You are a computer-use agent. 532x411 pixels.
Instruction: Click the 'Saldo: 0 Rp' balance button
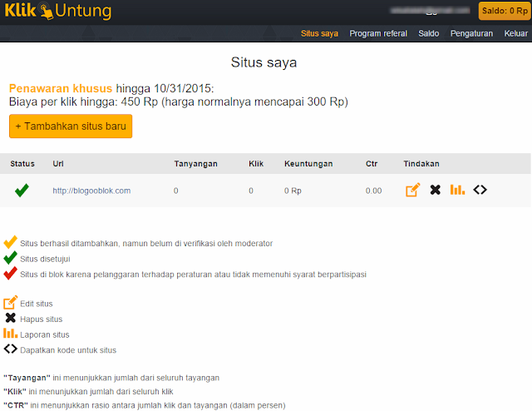click(505, 11)
